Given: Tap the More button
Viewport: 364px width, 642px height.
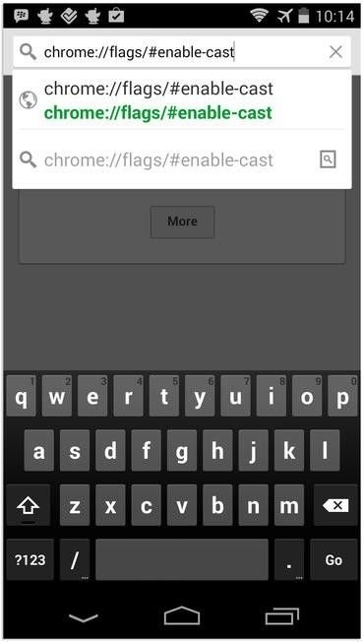Looking at the screenshot, I should pos(182,222).
